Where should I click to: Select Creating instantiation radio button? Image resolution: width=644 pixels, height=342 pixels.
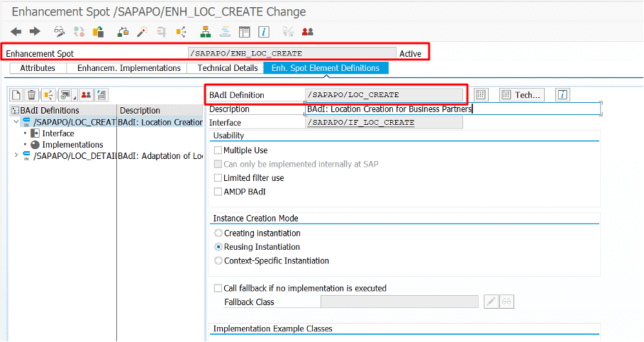(x=218, y=233)
